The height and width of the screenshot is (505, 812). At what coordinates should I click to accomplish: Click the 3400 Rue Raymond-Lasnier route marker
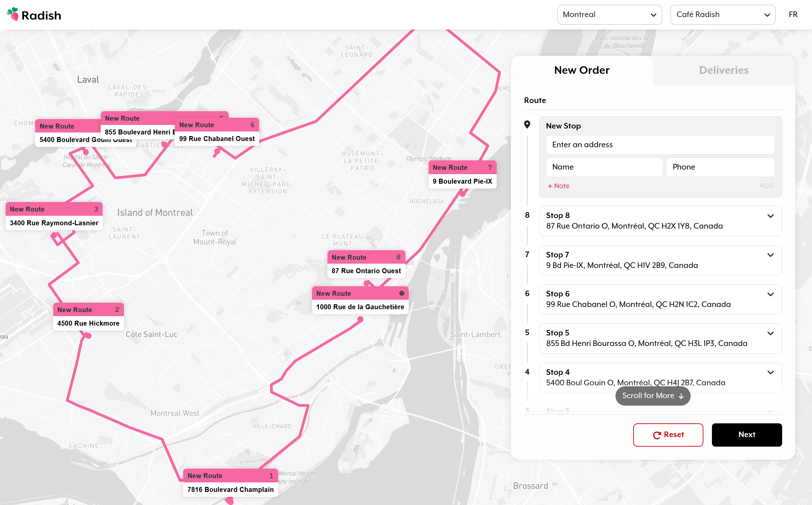click(x=54, y=216)
